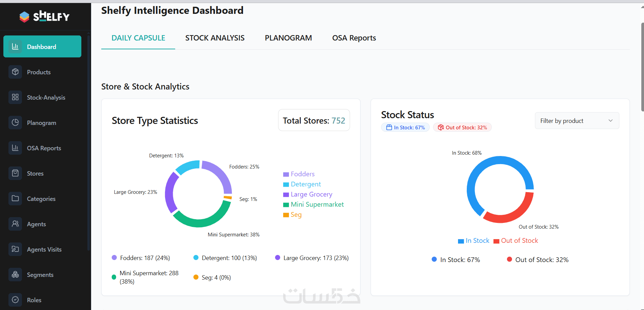Open the Planogram pie icon
Viewport: 644px width, 310px height.
click(15, 123)
